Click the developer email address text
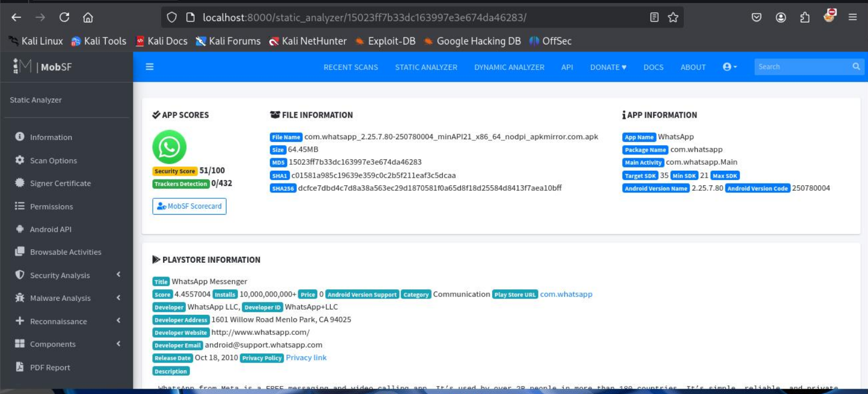 (x=263, y=345)
